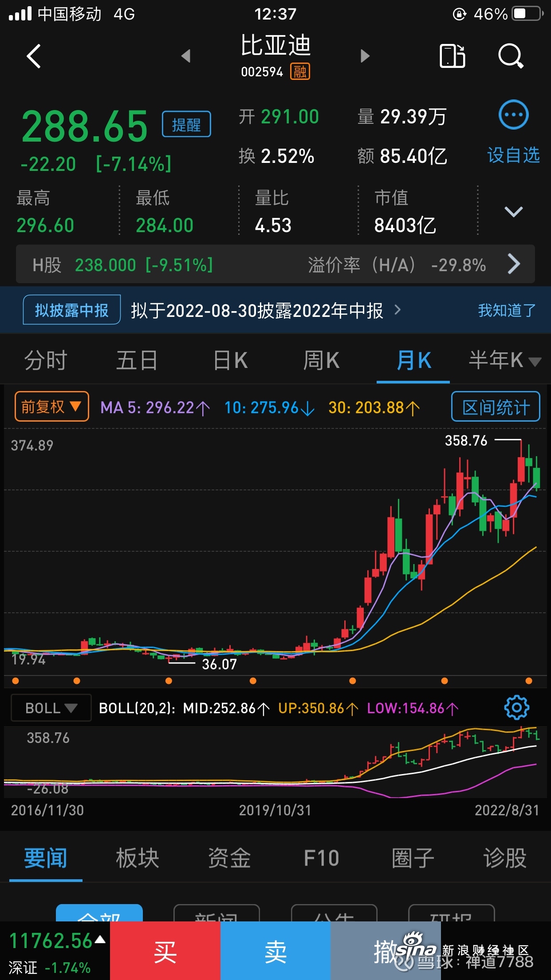
Task: Tap the 溢价率 (H/A) -29.8% text
Action: [x=397, y=265]
